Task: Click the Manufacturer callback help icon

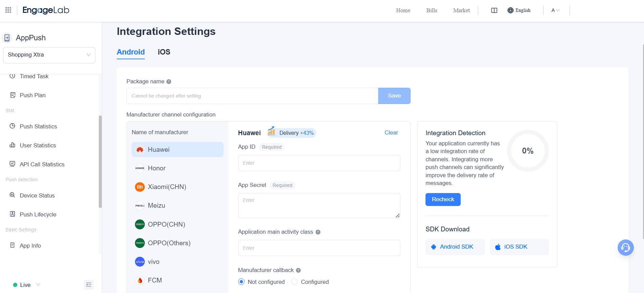Action: [298, 270]
